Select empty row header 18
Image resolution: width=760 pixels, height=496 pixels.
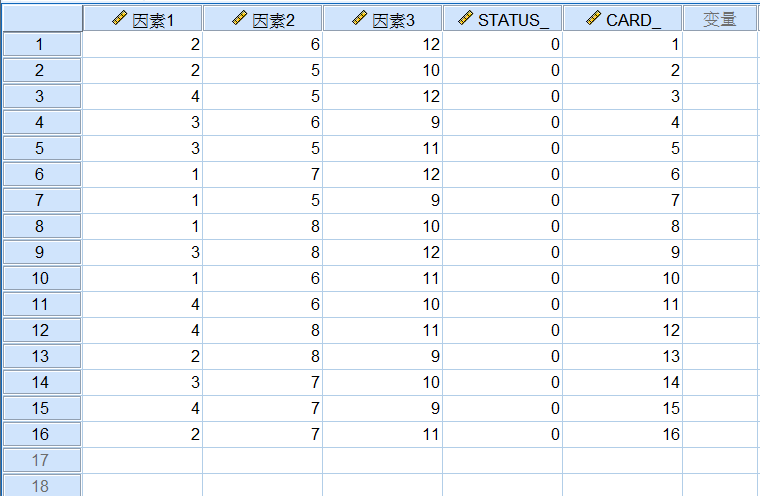[42, 485]
